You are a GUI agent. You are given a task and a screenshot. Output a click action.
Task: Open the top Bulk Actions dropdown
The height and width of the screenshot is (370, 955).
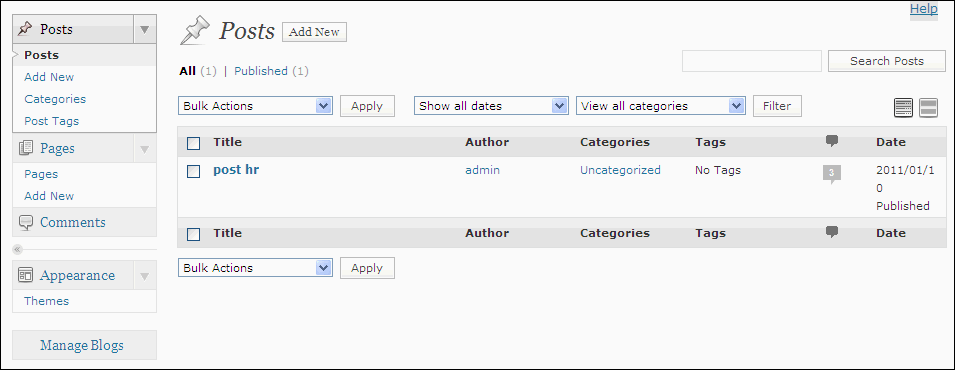[255, 105]
